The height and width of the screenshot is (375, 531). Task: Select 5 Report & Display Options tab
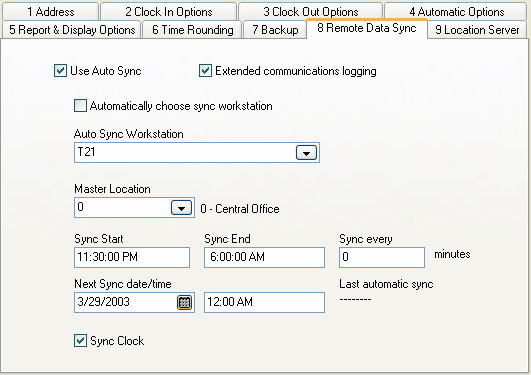pyautogui.click(x=71, y=29)
